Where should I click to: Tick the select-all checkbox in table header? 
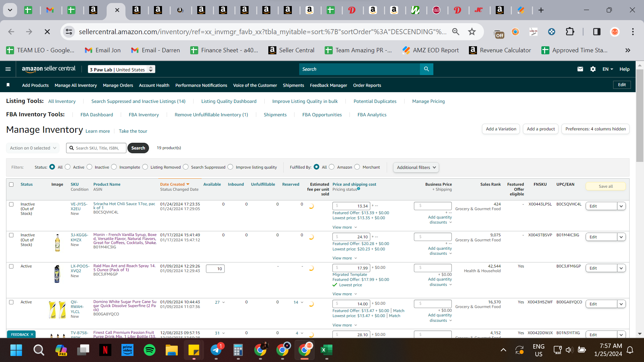11,184
